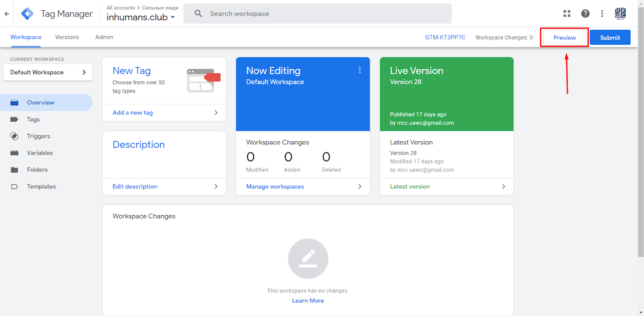Switch to the Versions tab
The height and width of the screenshot is (316, 644).
pyautogui.click(x=67, y=37)
